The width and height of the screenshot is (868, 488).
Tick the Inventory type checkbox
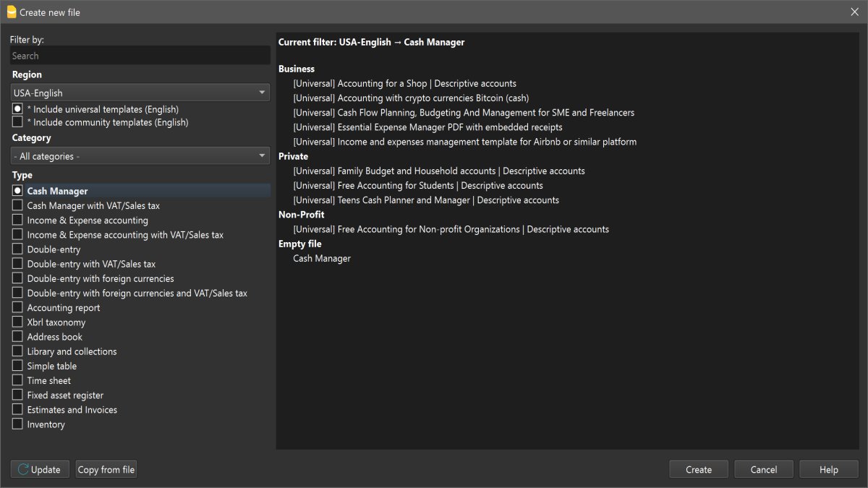click(18, 424)
